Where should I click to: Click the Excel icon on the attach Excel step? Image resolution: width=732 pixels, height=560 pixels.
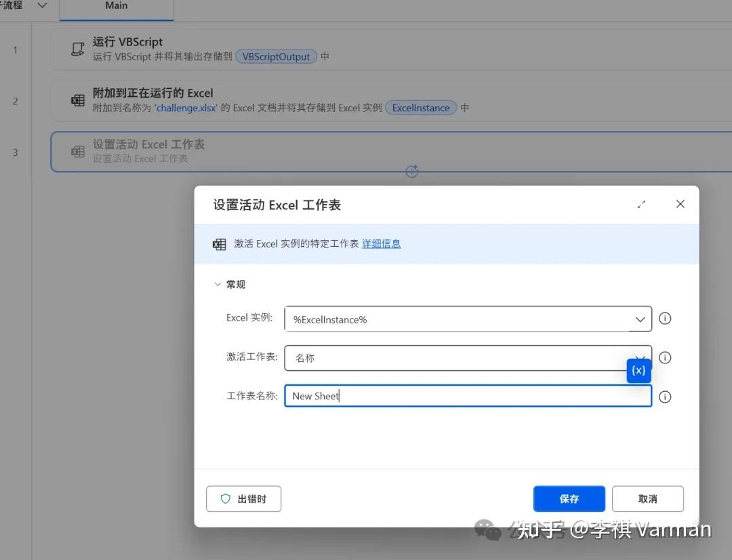(77, 100)
